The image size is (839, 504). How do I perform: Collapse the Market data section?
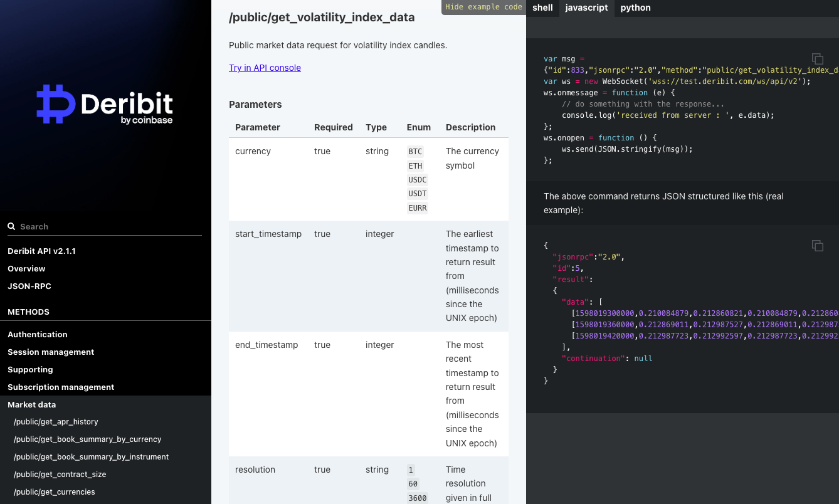(32, 405)
